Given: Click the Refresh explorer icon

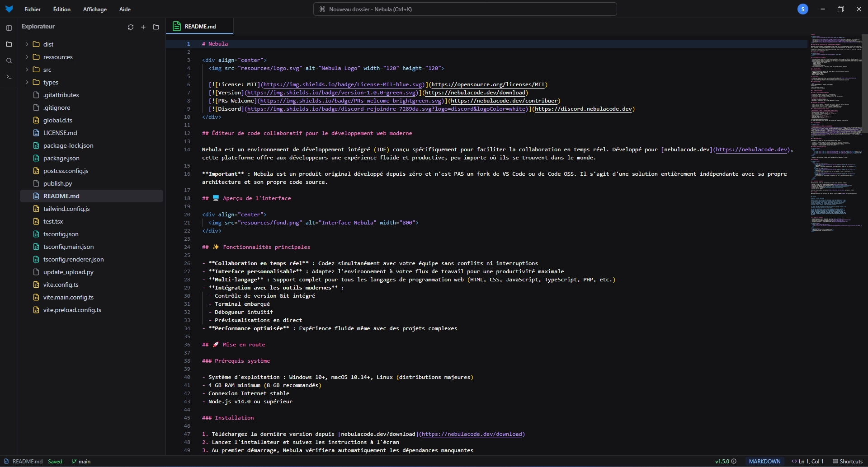Looking at the screenshot, I should tap(131, 27).
